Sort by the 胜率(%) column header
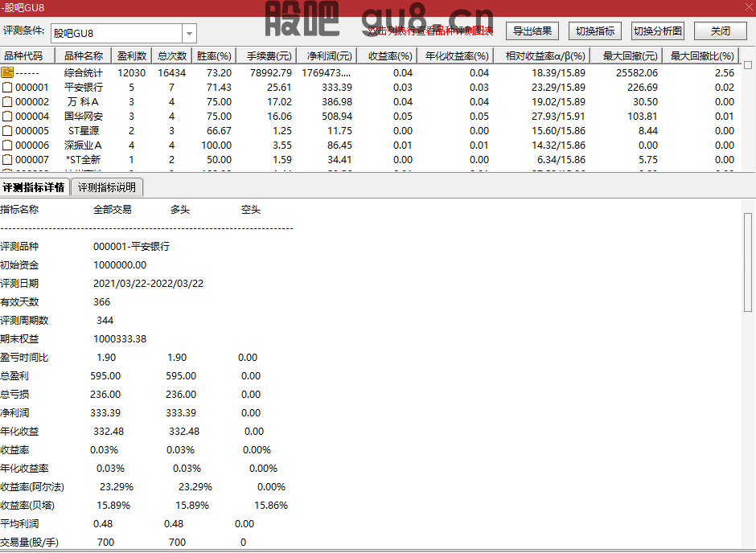The height and width of the screenshot is (553, 756). [214, 56]
